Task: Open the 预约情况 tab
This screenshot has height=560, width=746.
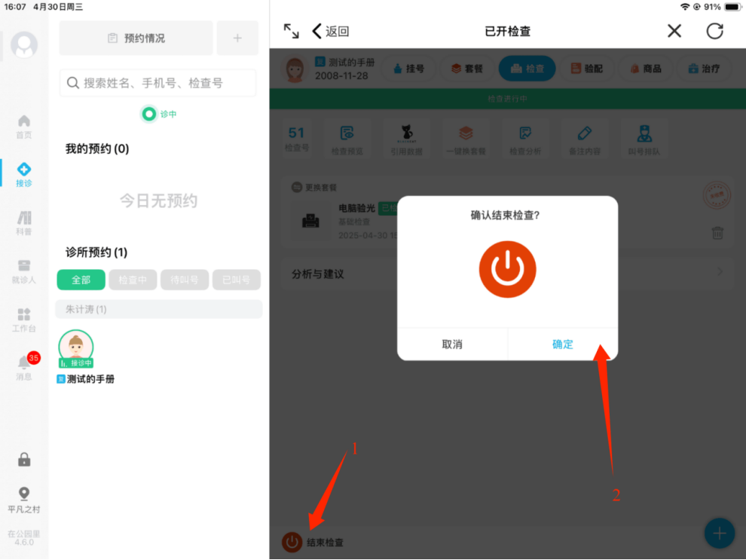Action: point(136,38)
